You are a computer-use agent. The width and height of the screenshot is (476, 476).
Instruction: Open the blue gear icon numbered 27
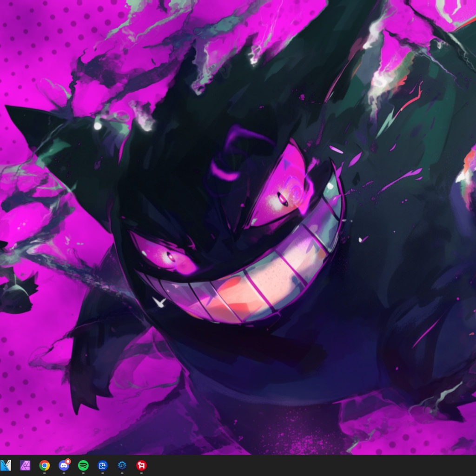(122, 465)
